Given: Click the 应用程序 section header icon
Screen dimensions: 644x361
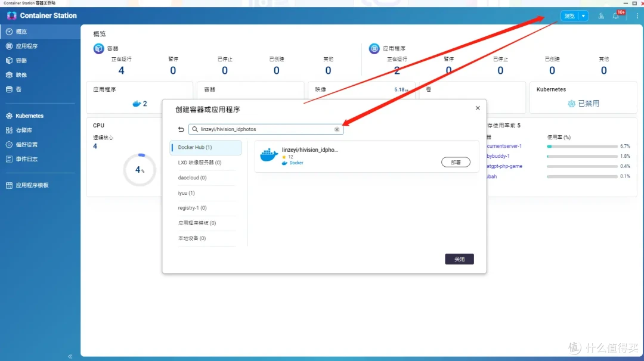Looking at the screenshot, I should [374, 48].
